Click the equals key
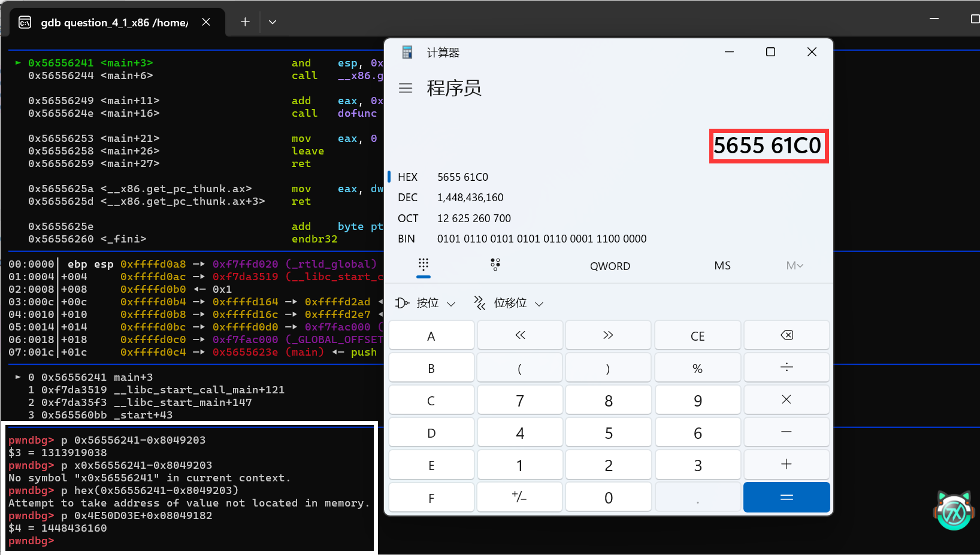The width and height of the screenshot is (980, 555). [x=787, y=497]
